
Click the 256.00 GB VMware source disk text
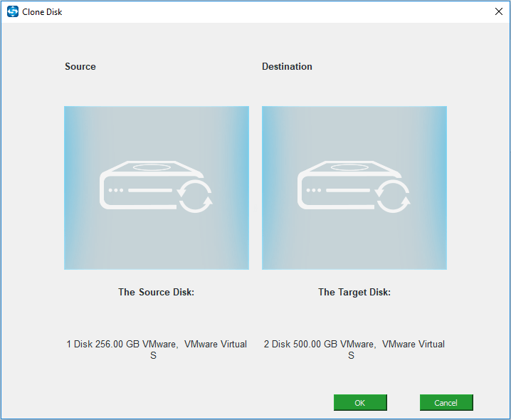pos(157,345)
